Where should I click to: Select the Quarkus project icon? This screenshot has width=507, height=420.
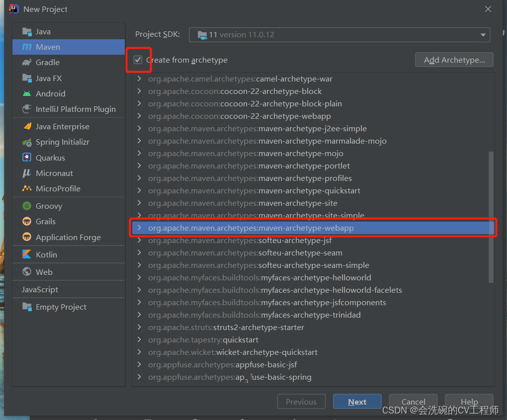click(x=27, y=158)
